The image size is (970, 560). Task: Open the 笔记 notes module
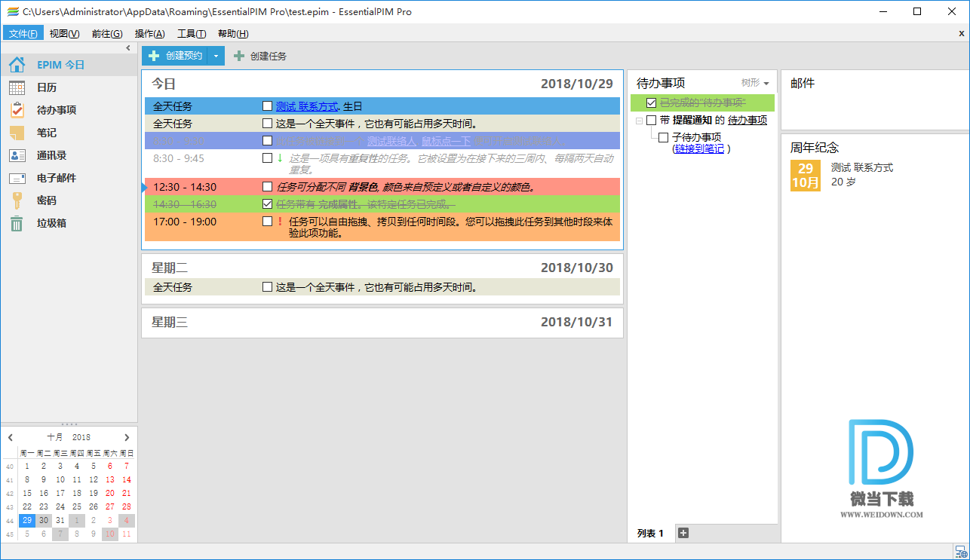[69, 133]
